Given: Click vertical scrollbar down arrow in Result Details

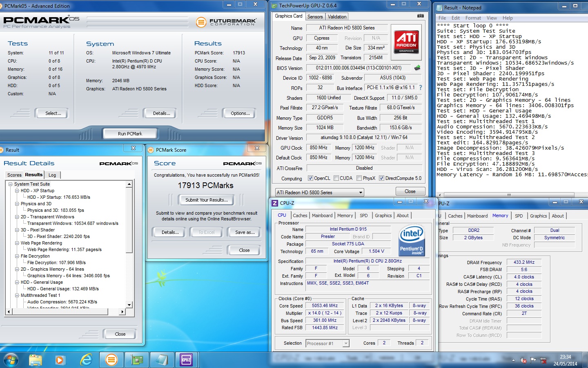Looking at the screenshot, I should 129,305.
